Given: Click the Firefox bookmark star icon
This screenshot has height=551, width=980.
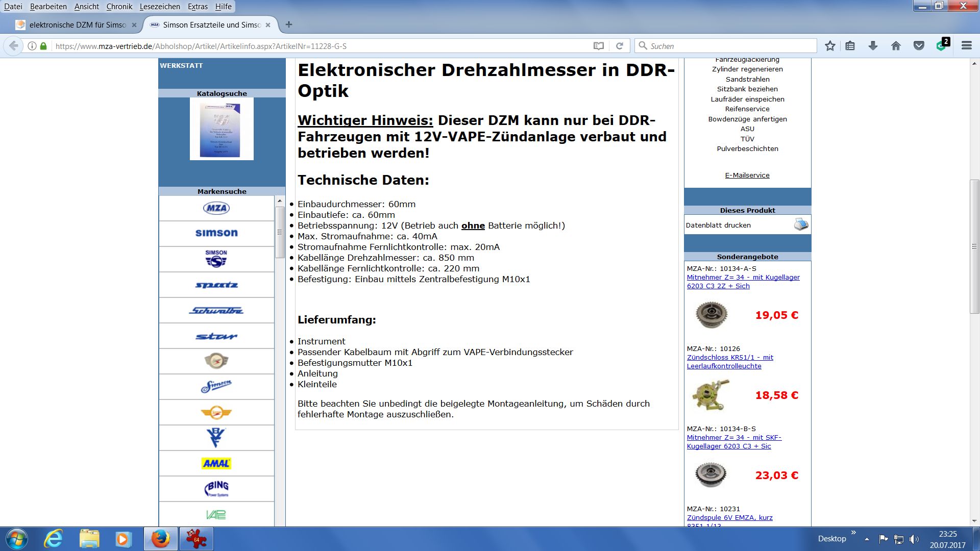Looking at the screenshot, I should (x=830, y=46).
